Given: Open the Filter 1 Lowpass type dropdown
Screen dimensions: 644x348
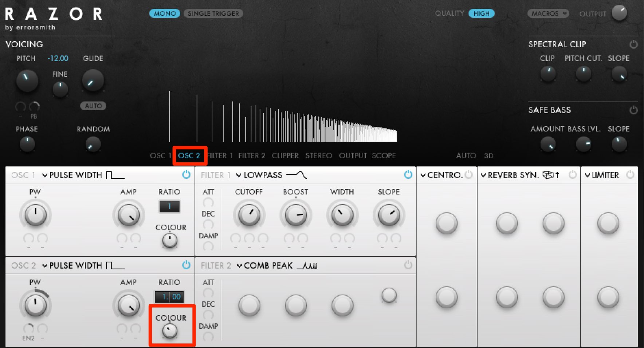Looking at the screenshot, I should tap(271, 175).
